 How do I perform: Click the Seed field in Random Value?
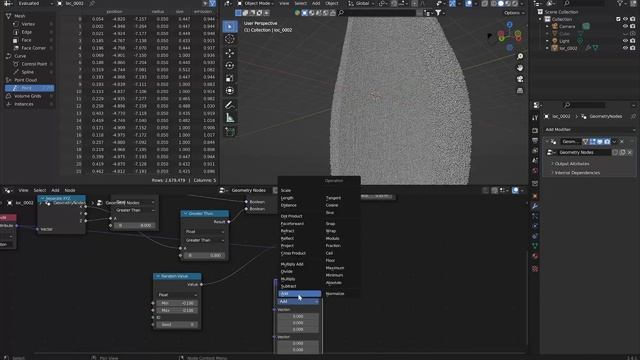click(x=177, y=325)
